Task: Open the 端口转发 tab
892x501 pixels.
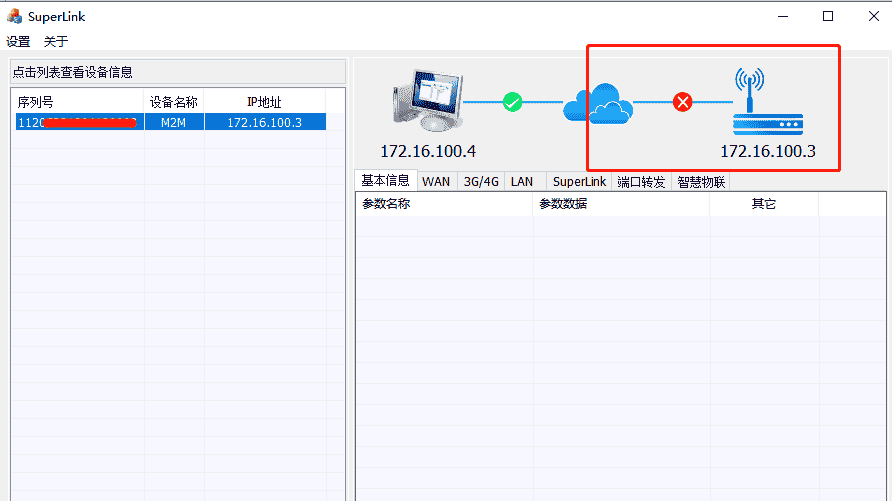Action: coord(641,182)
